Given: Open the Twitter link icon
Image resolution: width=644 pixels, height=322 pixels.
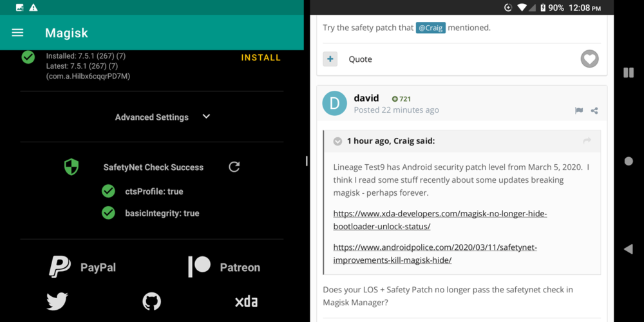Looking at the screenshot, I should point(57,302).
